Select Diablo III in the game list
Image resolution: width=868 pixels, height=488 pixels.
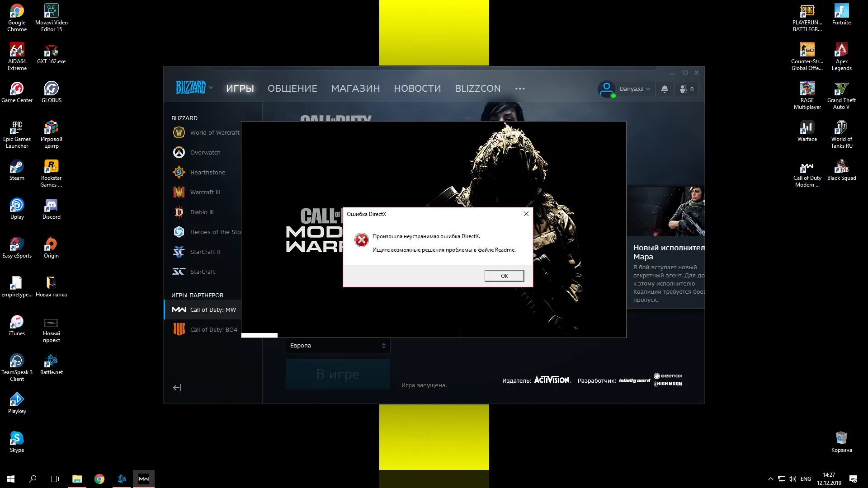pos(206,212)
